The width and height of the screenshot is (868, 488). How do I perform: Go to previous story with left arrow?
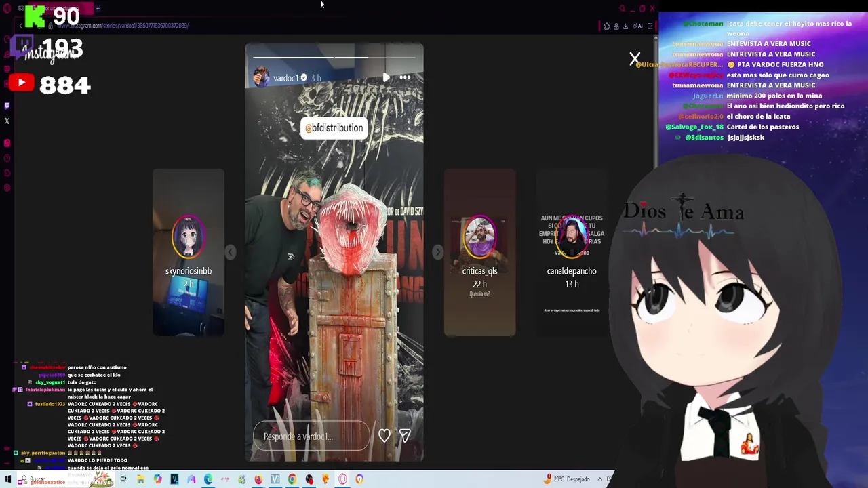tap(231, 252)
